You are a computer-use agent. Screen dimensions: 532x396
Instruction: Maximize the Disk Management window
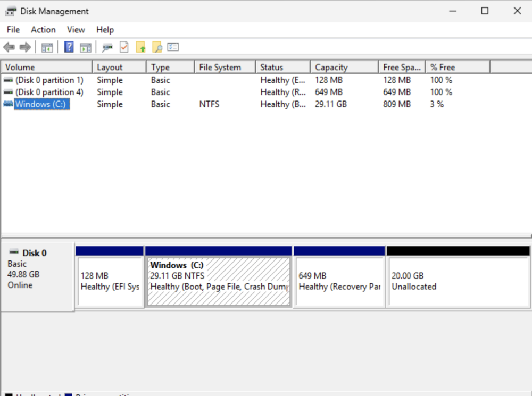point(485,11)
